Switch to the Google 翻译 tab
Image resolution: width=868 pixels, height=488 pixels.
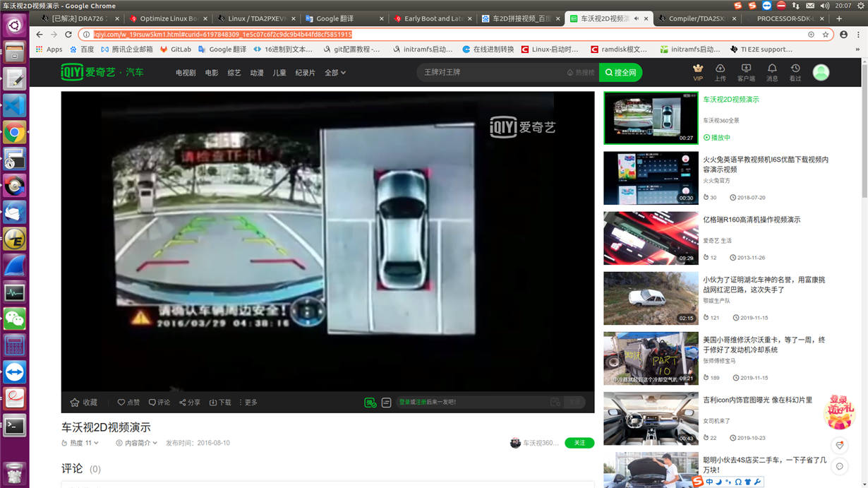344,18
